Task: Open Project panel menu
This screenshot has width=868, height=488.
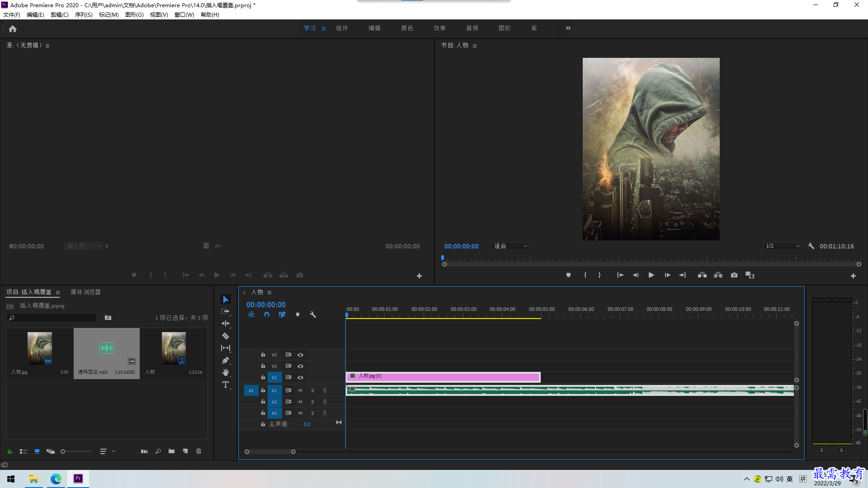Action: point(58,292)
